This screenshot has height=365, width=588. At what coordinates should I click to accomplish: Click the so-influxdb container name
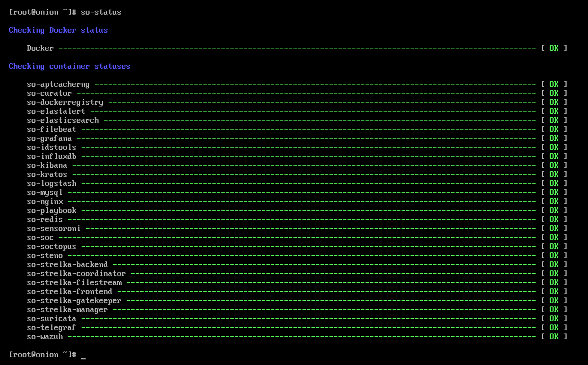[51, 156]
